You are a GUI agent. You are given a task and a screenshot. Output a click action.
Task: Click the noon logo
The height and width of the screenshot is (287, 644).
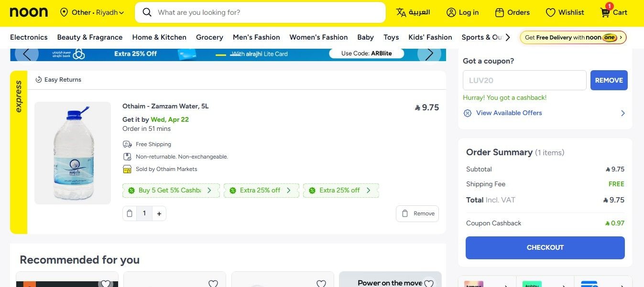(29, 12)
